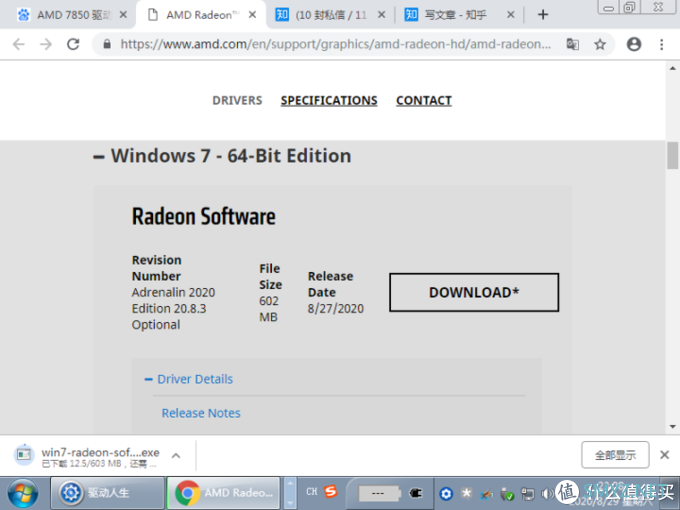Open the SPECIFICATIONS section
This screenshot has width=680, height=510.
329,101
